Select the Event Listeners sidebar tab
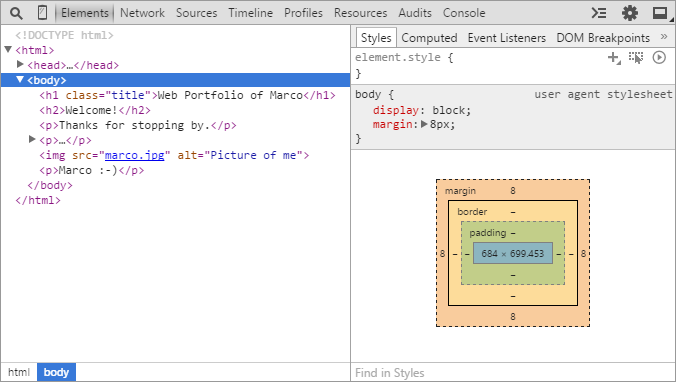The height and width of the screenshot is (382, 676). pos(507,38)
